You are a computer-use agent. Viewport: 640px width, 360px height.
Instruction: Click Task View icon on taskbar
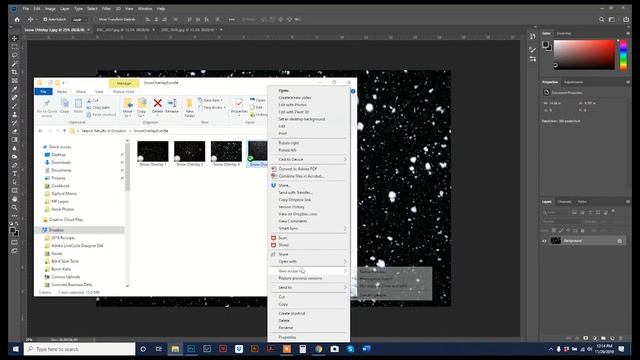tap(159, 349)
